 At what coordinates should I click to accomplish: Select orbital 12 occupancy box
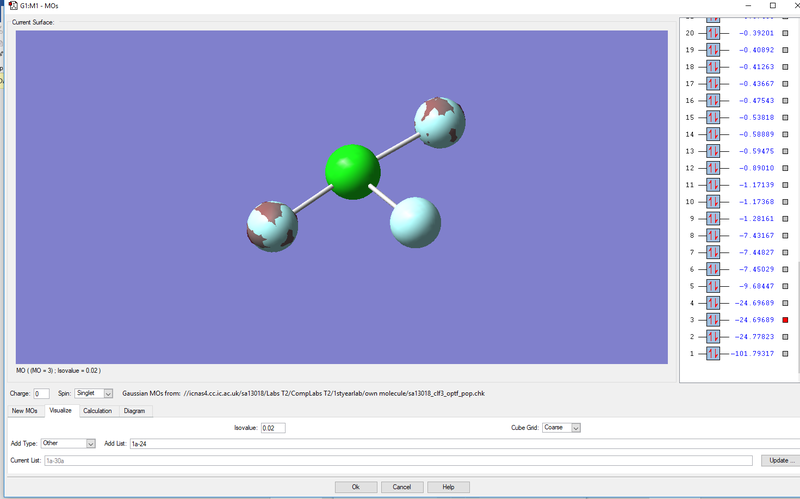[x=713, y=168]
